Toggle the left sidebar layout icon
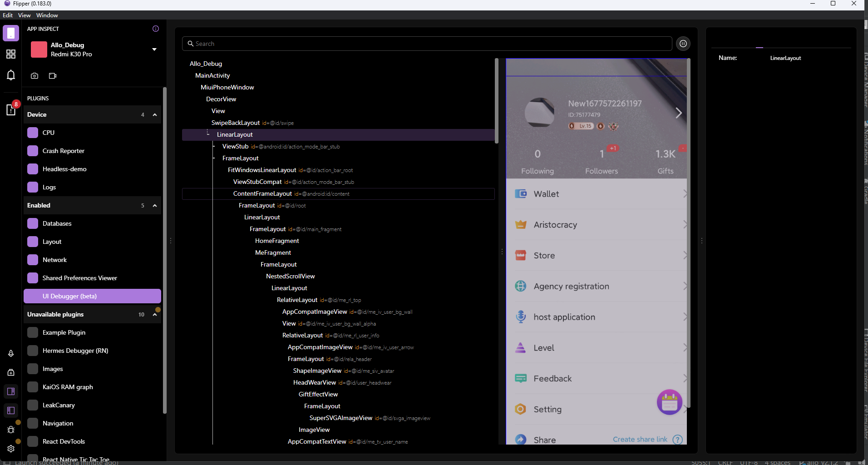 pyautogui.click(x=11, y=411)
